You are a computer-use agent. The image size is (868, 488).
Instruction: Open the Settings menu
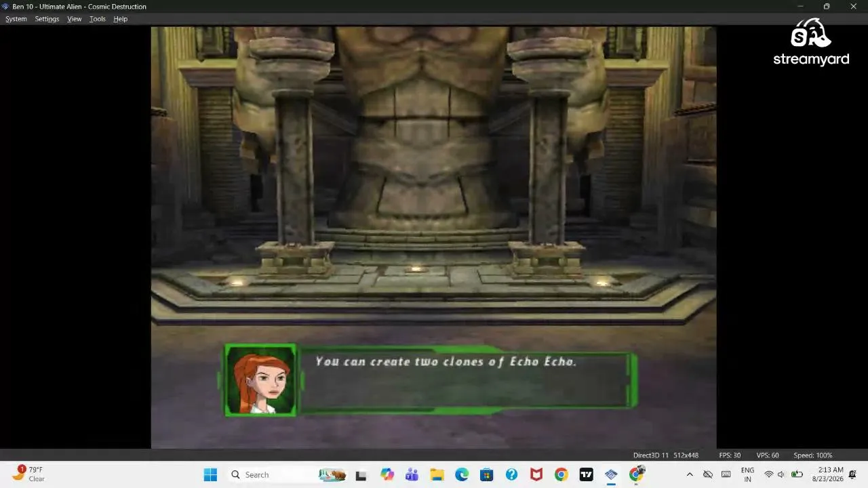point(47,19)
